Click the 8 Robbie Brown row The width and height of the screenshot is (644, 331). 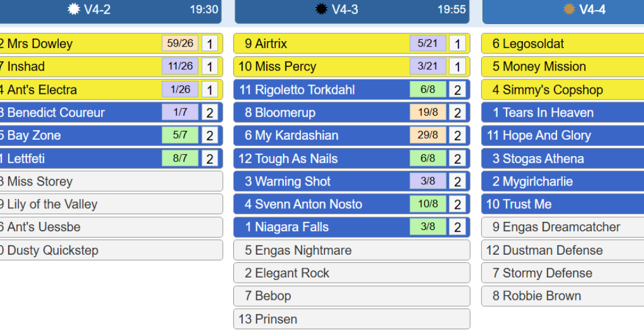[x=563, y=296]
